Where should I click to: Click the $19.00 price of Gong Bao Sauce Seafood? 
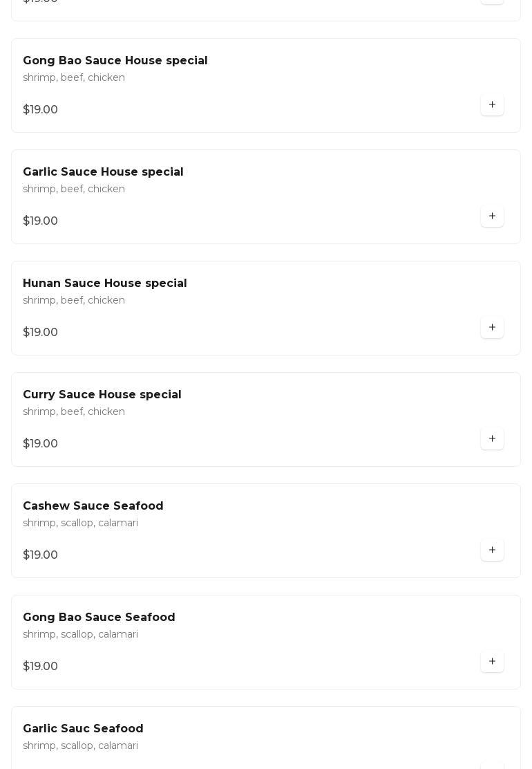coord(40,666)
